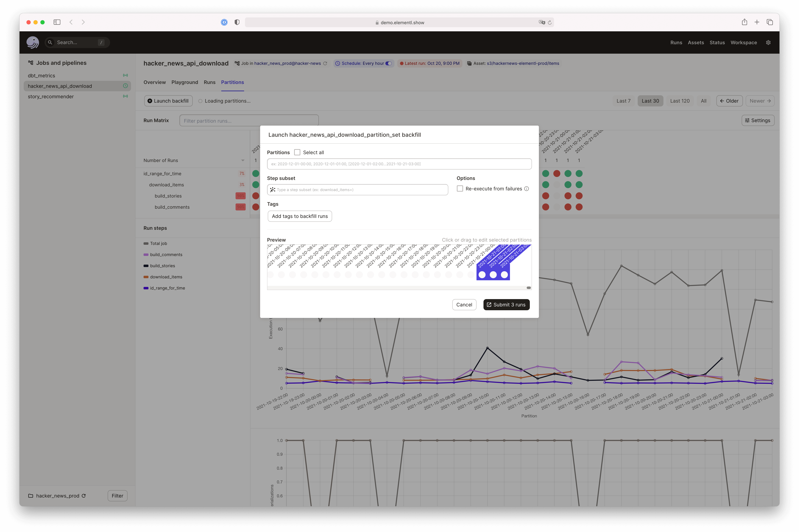This screenshot has width=799, height=532.
Task: Reload the hacker_news_prod workspace icon at bottom
Action: tap(83, 496)
